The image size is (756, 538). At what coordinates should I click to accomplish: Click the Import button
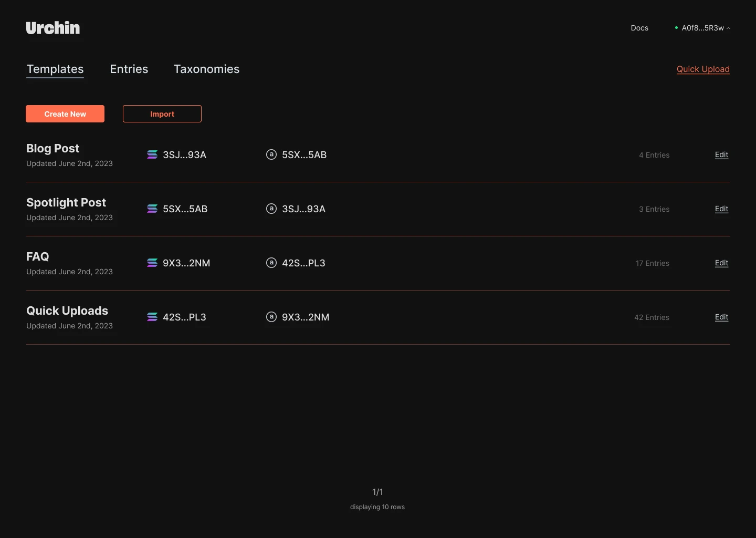tap(162, 114)
